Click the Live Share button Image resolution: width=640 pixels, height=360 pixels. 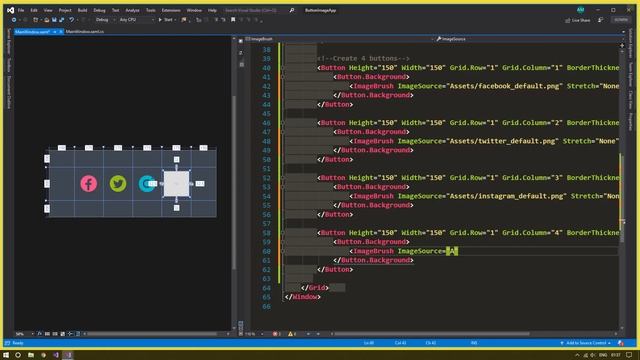point(578,20)
